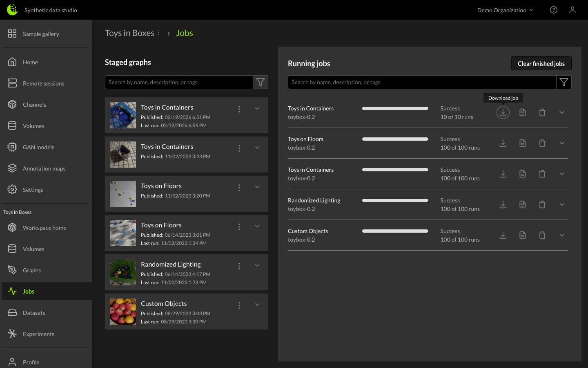Delete the Custom Objects job
This screenshot has height=368, width=588.
pyautogui.click(x=542, y=235)
